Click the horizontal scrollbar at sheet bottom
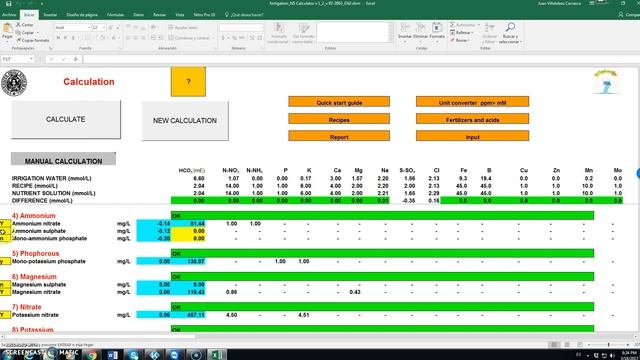640x360 pixels. (x=100, y=337)
